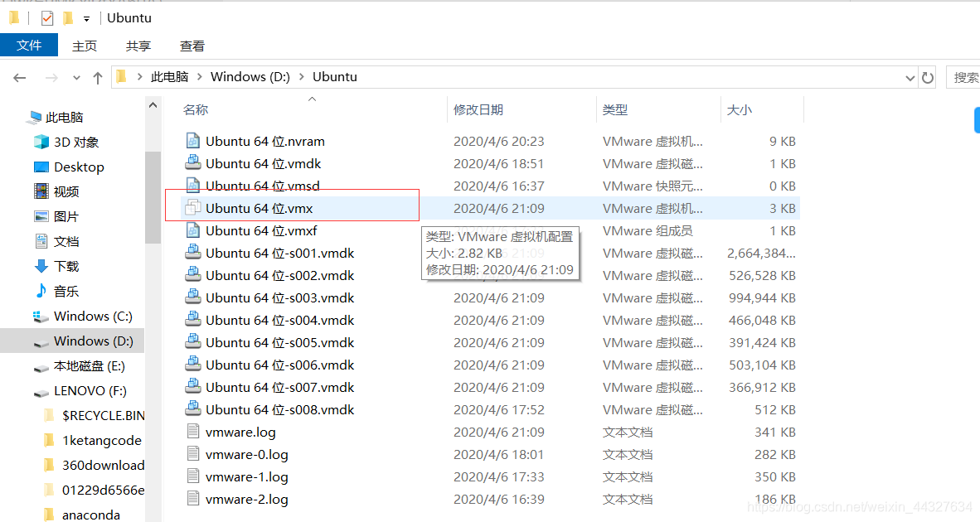Open the 文件 ribbon tab
The height and width of the screenshot is (522, 980).
point(29,46)
